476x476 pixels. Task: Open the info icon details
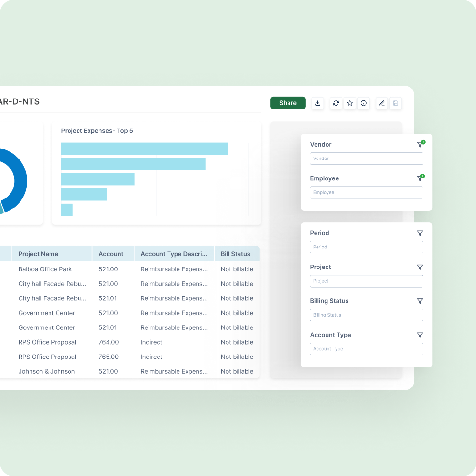coord(364,103)
